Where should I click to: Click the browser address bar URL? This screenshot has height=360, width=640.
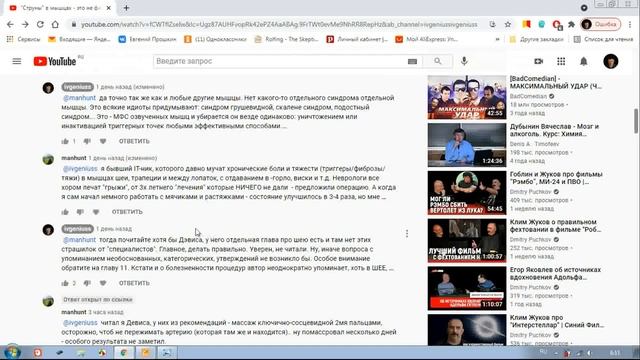click(279, 24)
